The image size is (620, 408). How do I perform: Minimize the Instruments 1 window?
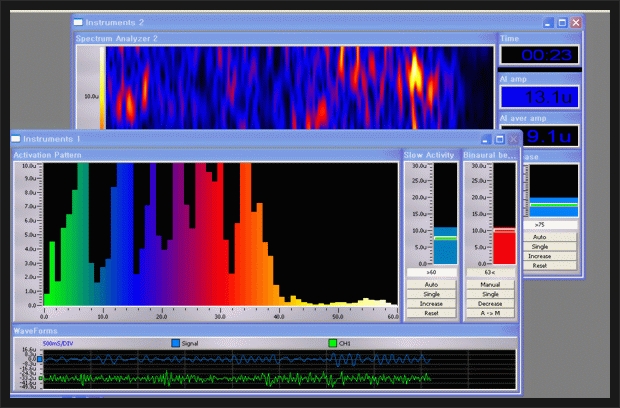click(x=486, y=139)
